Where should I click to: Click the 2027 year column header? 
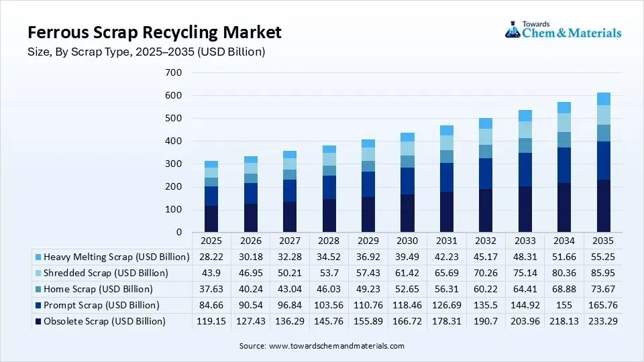pyautogui.click(x=290, y=241)
